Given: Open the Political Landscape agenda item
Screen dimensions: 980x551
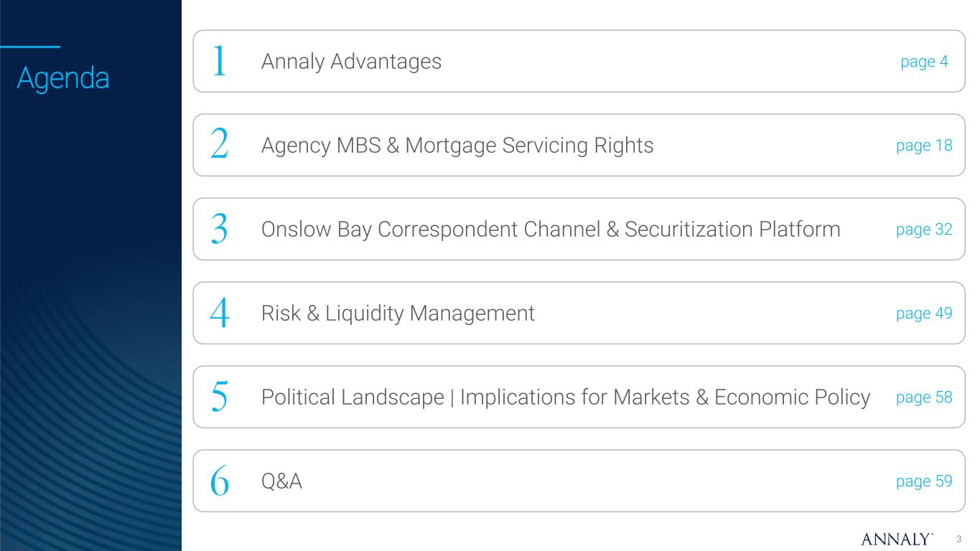Looking at the screenshot, I should pos(565,397).
